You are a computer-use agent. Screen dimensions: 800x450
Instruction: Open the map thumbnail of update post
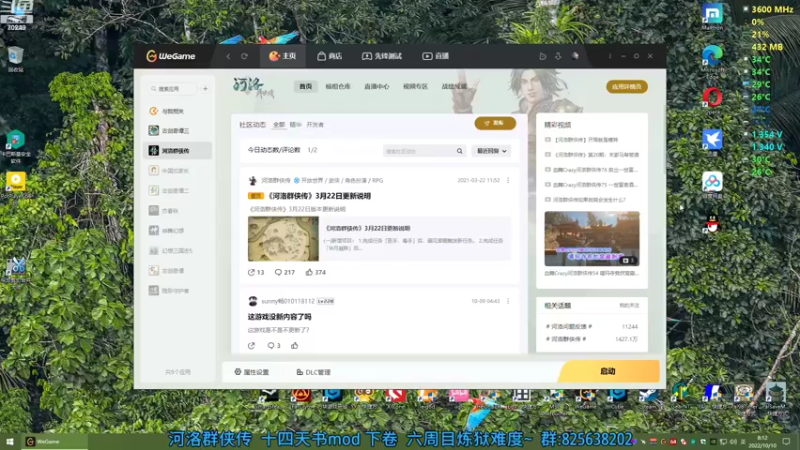click(x=283, y=239)
